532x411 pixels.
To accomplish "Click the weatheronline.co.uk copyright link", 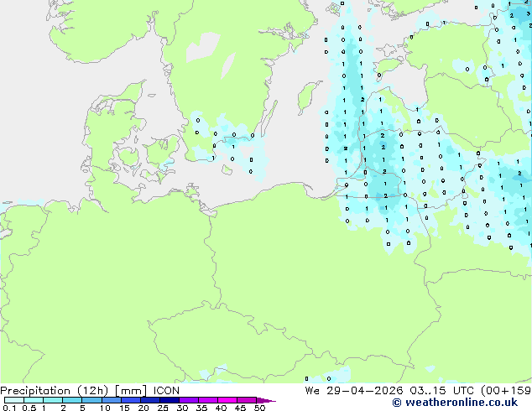I will tap(455, 403).
